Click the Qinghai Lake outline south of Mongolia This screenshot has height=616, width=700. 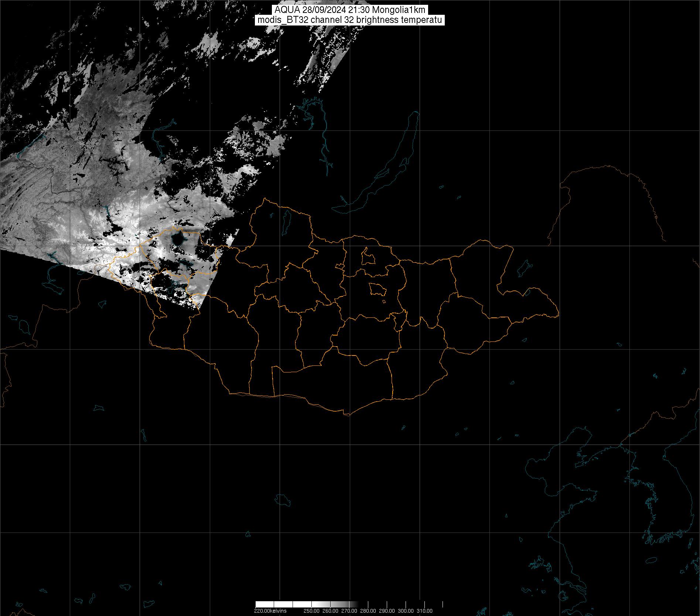coord(283,500)
